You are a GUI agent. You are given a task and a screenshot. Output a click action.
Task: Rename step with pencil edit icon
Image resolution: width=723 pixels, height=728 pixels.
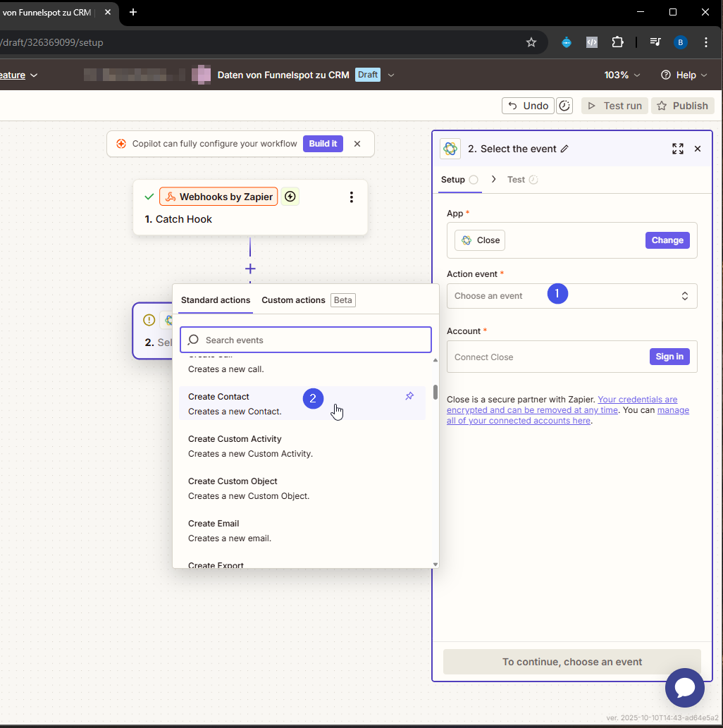tap(564, 149)
